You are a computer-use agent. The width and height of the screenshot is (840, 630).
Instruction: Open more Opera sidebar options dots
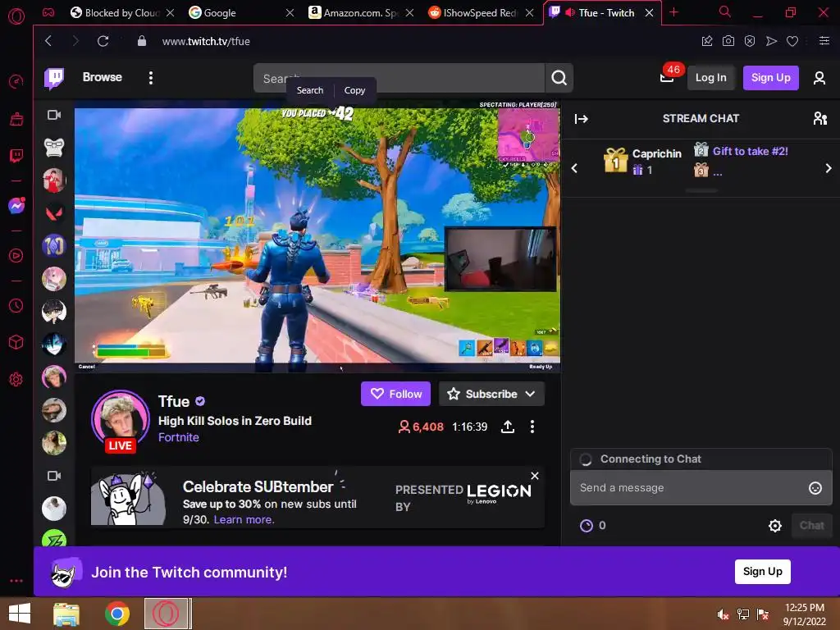click(x=16, y=581)
